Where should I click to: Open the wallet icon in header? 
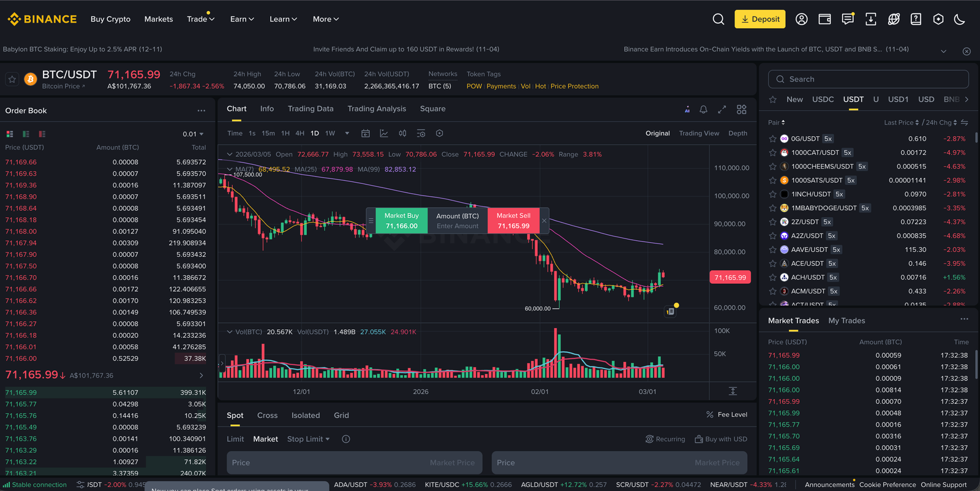pos(824,19)
